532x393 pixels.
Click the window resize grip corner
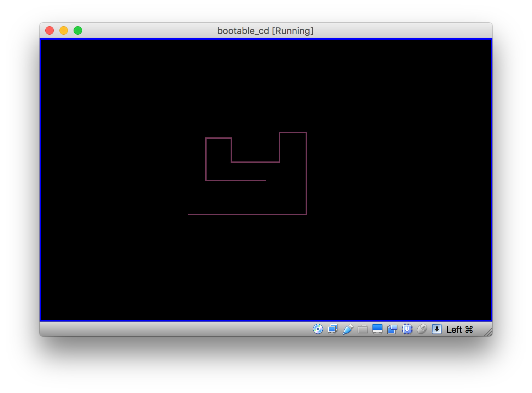488,332
